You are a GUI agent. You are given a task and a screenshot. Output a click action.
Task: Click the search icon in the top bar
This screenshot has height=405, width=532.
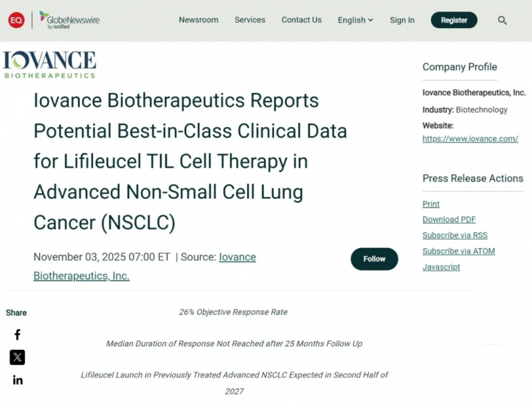pyautogui.click(x=502, y=20)
